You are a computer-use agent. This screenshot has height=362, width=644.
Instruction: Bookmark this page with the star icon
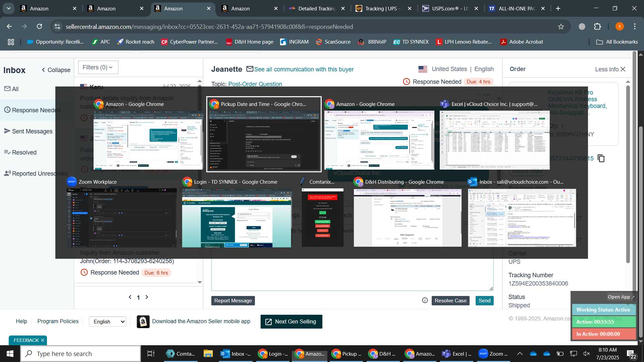tap(561, 26)
